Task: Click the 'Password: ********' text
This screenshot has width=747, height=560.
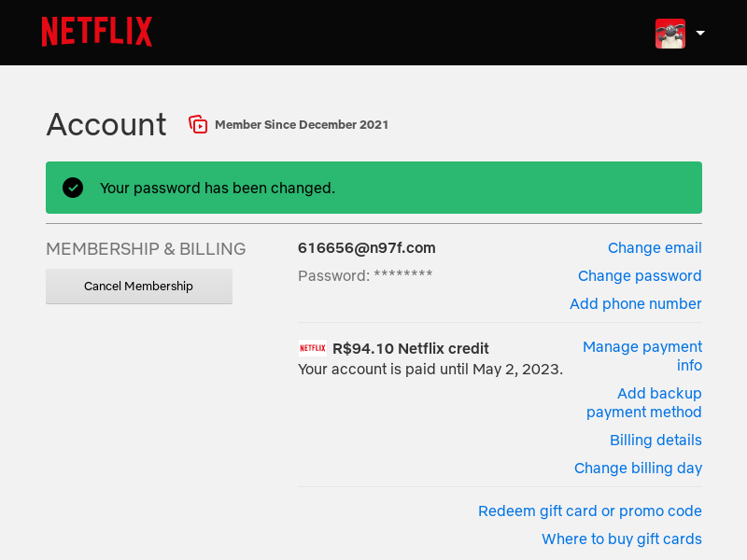Action: click(x=365, y=275)
